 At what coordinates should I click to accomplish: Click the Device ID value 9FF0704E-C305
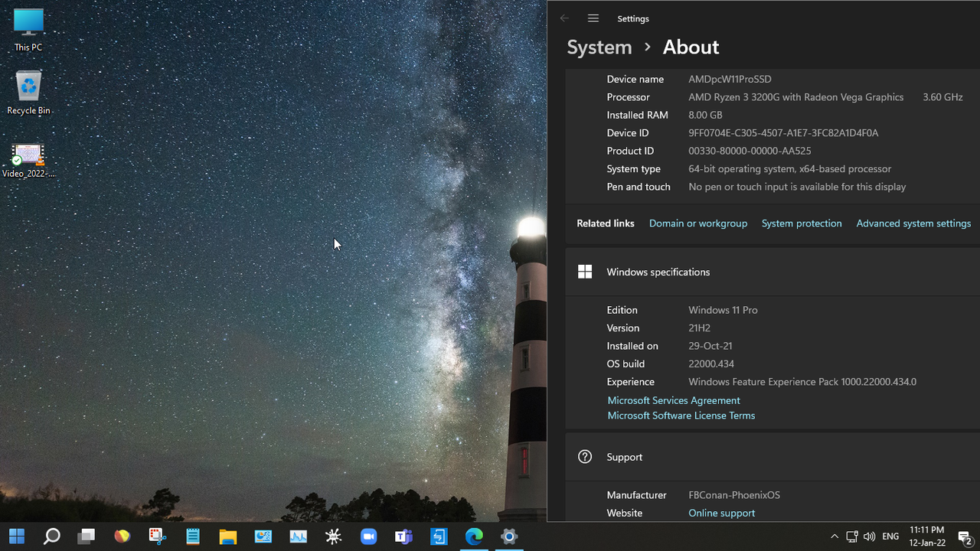click(x=783, y=133)
